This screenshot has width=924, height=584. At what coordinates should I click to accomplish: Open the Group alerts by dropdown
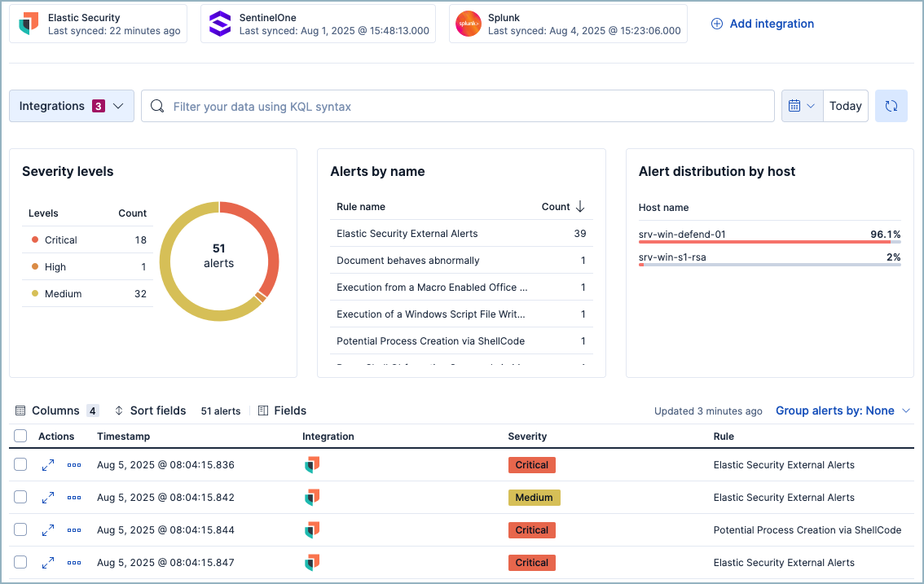[843, 411]
